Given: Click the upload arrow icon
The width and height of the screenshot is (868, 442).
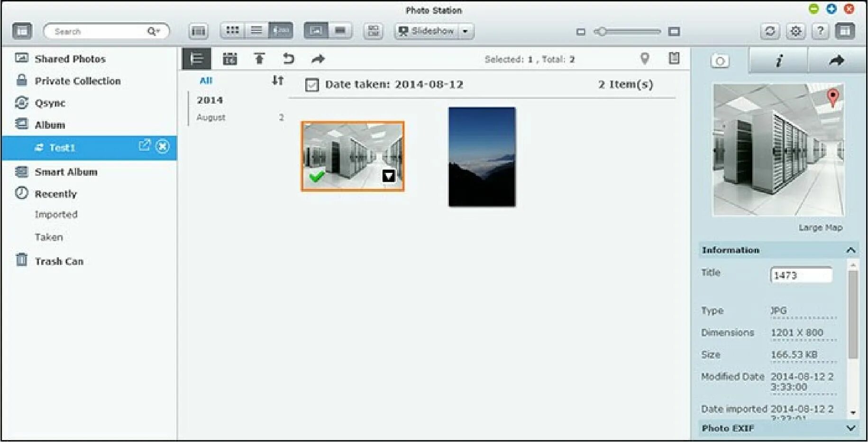Looking at the screenshot, I should (259, 59).
